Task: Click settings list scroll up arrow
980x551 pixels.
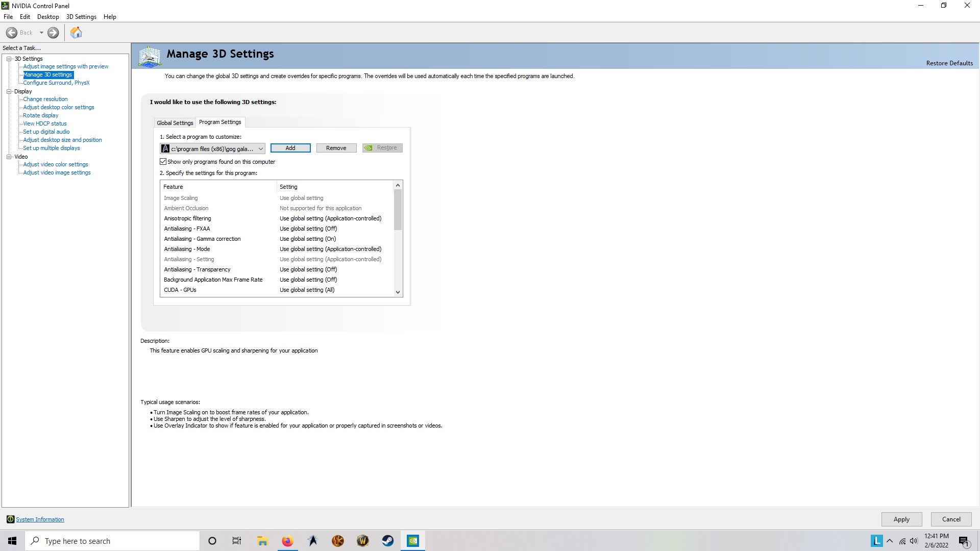Action: tap(398, 185)
